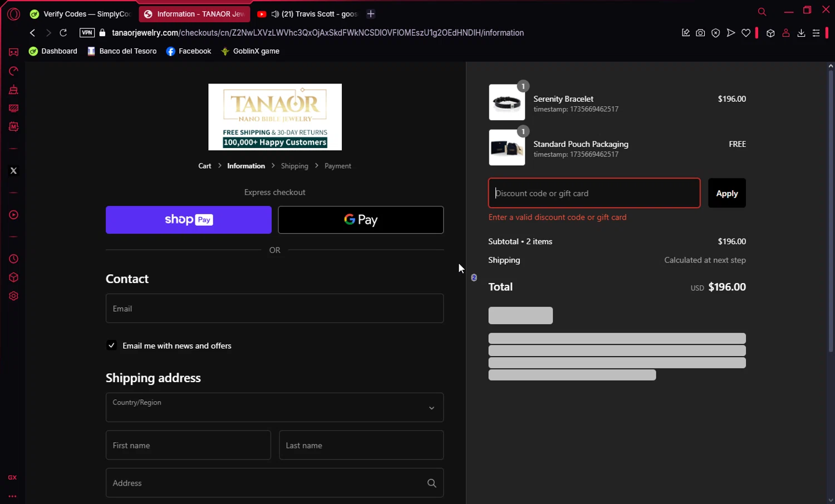Open GX Control speedometer icon in sidebar

click(13, 71)
